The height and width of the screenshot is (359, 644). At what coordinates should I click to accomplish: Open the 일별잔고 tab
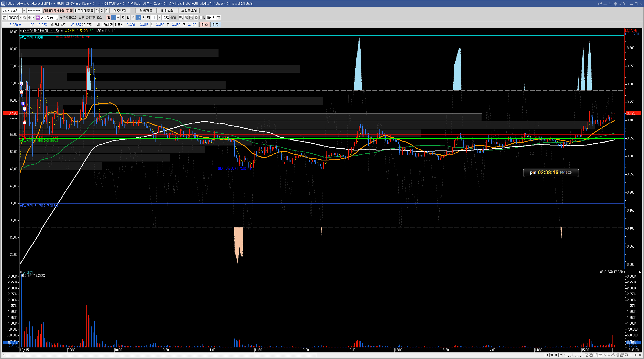(146, 11)
